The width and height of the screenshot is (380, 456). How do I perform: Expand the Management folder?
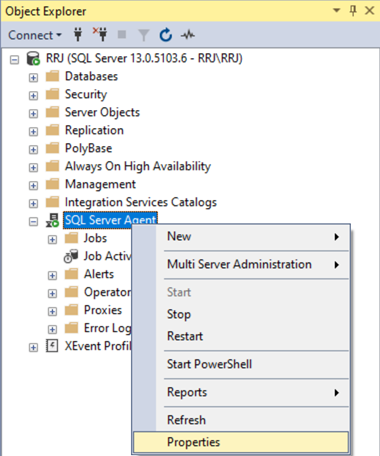point(33,186)
